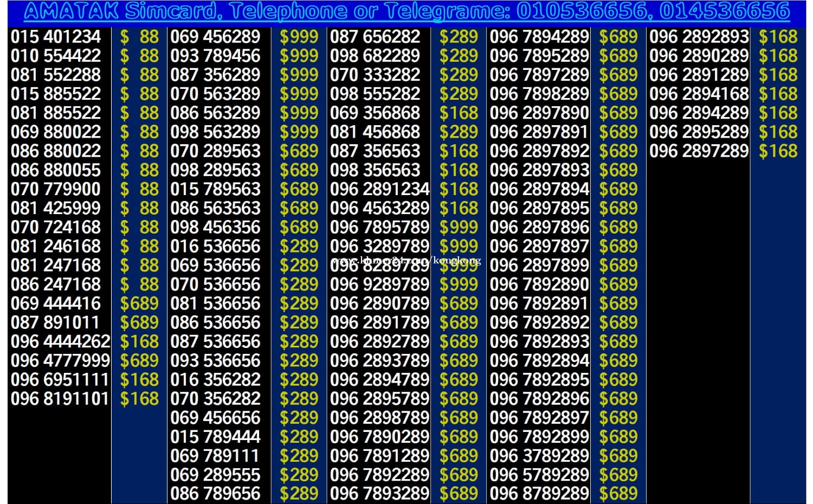Click the number 086 563563

coord(215,208)
